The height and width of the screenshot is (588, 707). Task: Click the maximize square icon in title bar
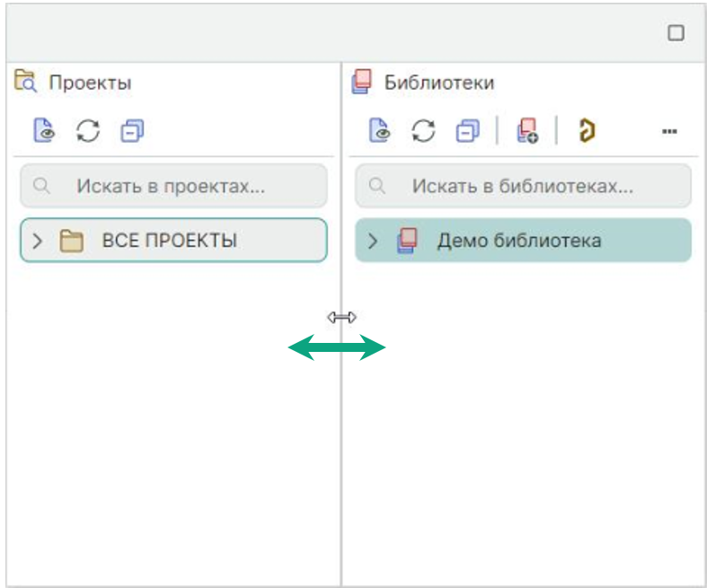click(x=676, y=33)
